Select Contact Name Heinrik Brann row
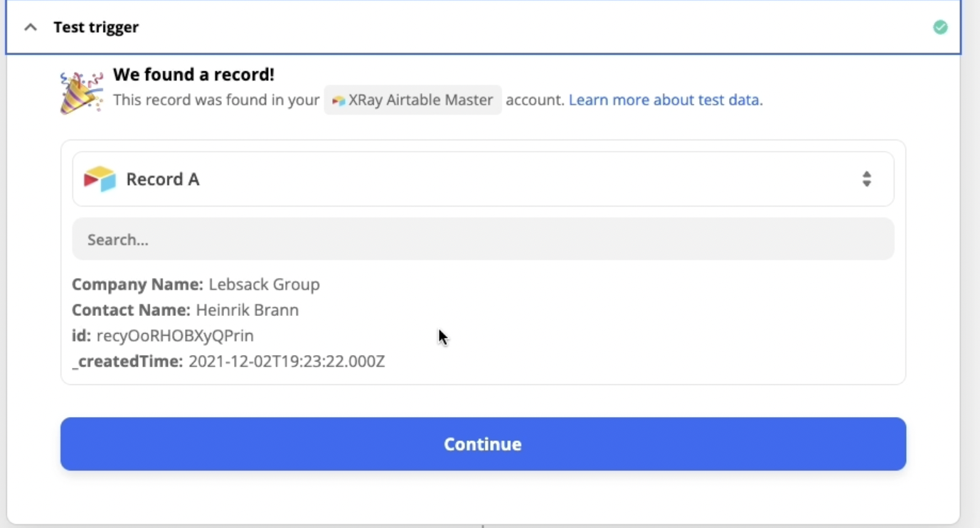 185,310
